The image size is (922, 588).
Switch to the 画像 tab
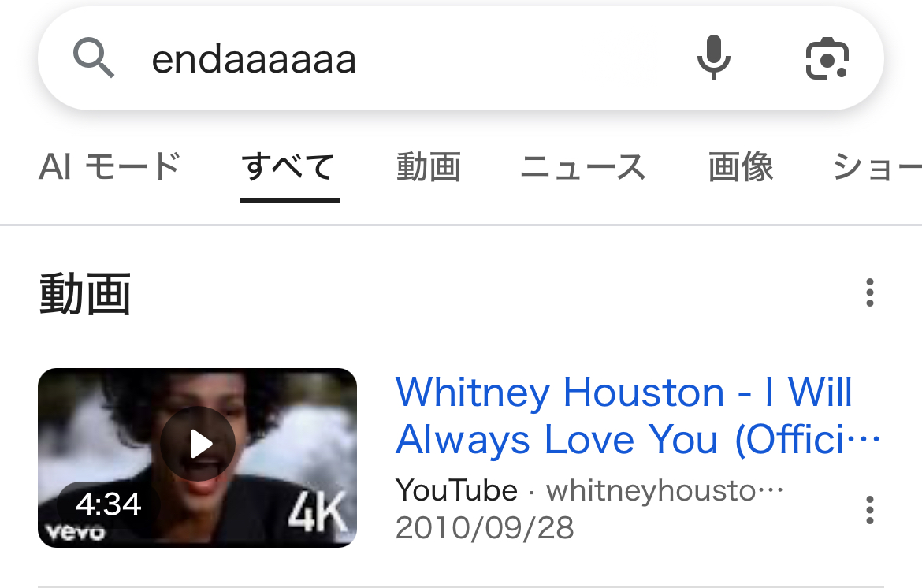(x=740, y=166)
